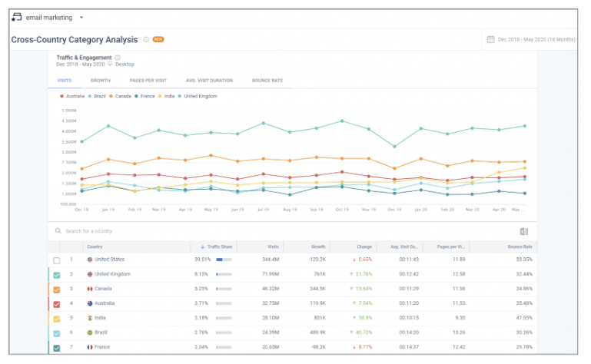Switch to the Growth tab
This screenshot has width=591, height=364.
(100, 80)
